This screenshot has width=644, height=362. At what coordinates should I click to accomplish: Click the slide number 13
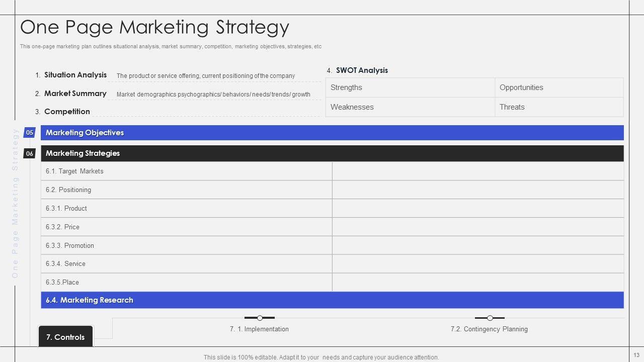tap(636, 354)
